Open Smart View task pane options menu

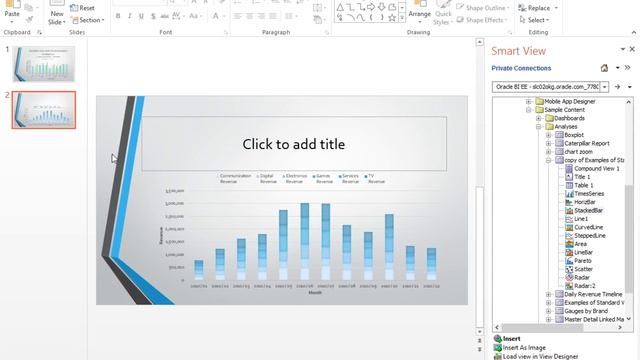tap(623, 49)
